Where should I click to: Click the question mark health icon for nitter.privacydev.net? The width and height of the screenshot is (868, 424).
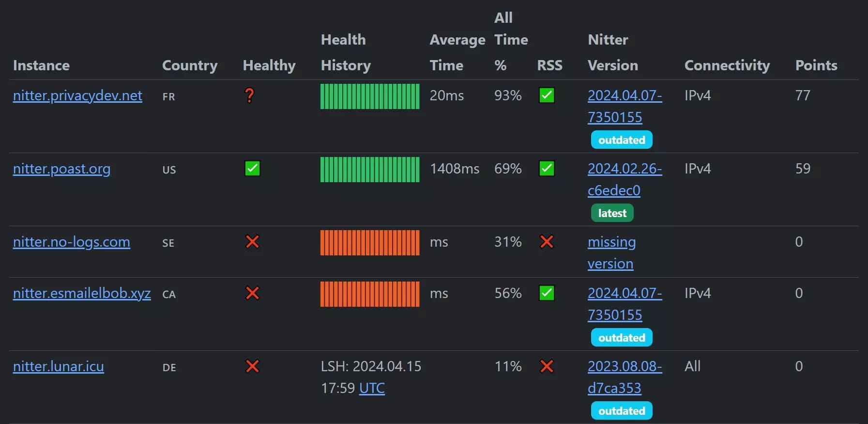(x=249, y=95)
